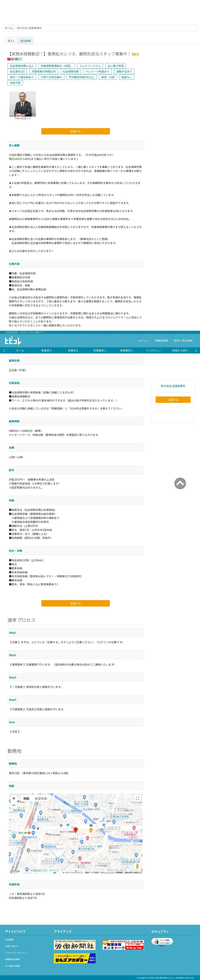Click the 禁煙・分煙 tag
Screen dimensions: 200x980
tap(108, 77)
